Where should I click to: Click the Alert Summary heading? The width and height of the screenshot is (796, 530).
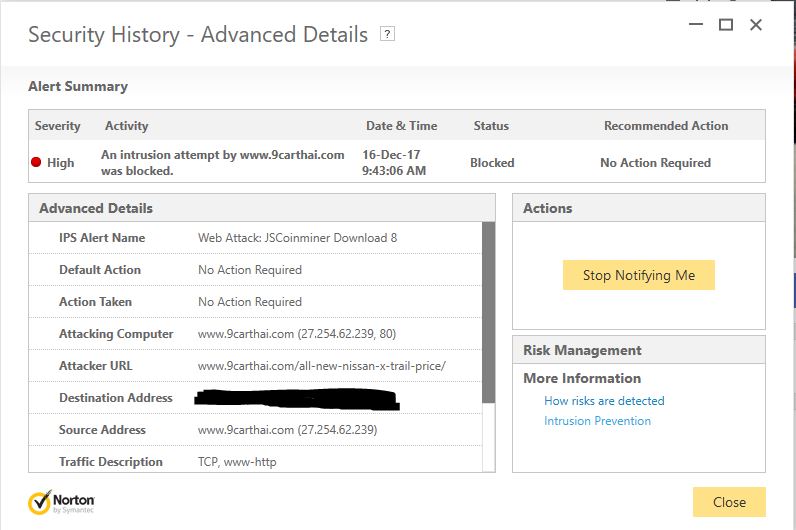tap(78, 86)
